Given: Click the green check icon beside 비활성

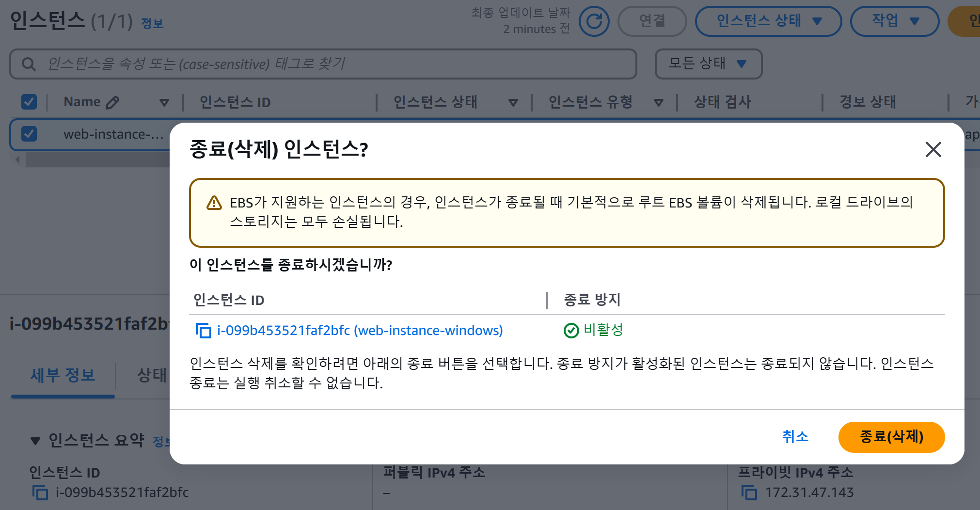Looking at the screenshot, I should pos(571,331).
